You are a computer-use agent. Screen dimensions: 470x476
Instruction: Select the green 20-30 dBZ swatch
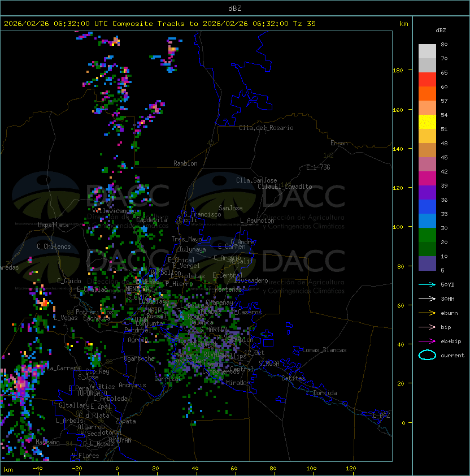[427, 235]
